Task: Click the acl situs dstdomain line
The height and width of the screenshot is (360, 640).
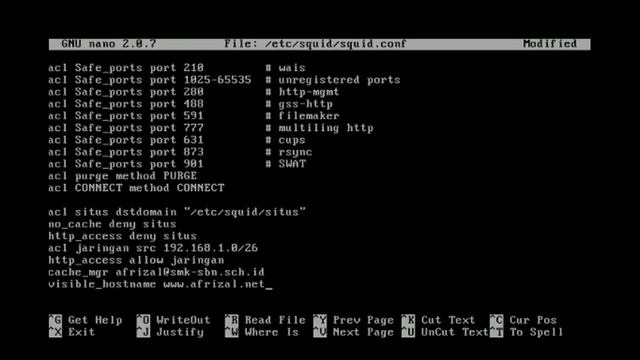Action: pos(177,212)
